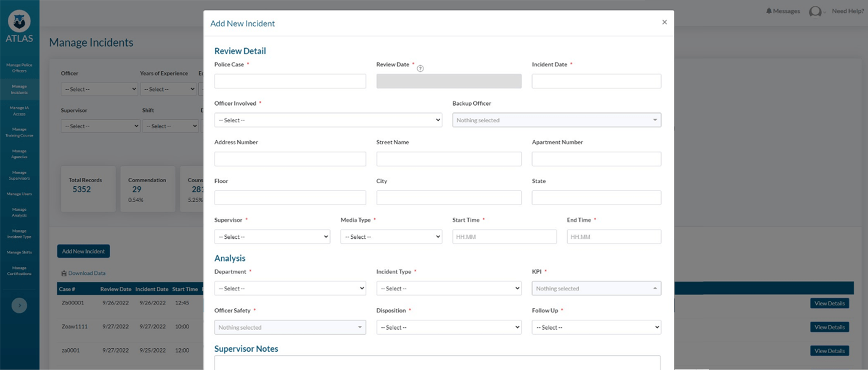Expand the Backup Officer selector
This screenshot has width=868, height=370.
556,120
